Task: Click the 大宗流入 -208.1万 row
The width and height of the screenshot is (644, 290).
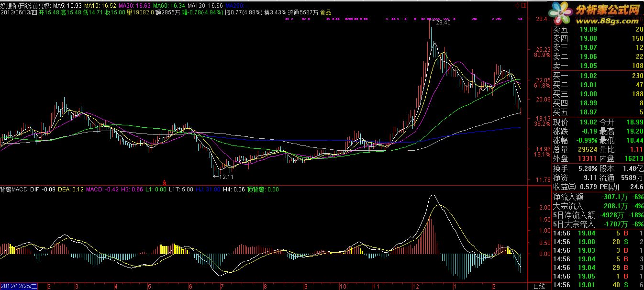Action: (x=598, y=206)
